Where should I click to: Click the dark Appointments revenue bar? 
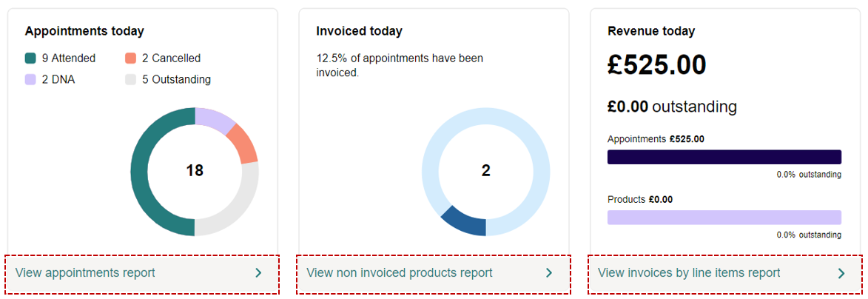(x=724, y=157)
